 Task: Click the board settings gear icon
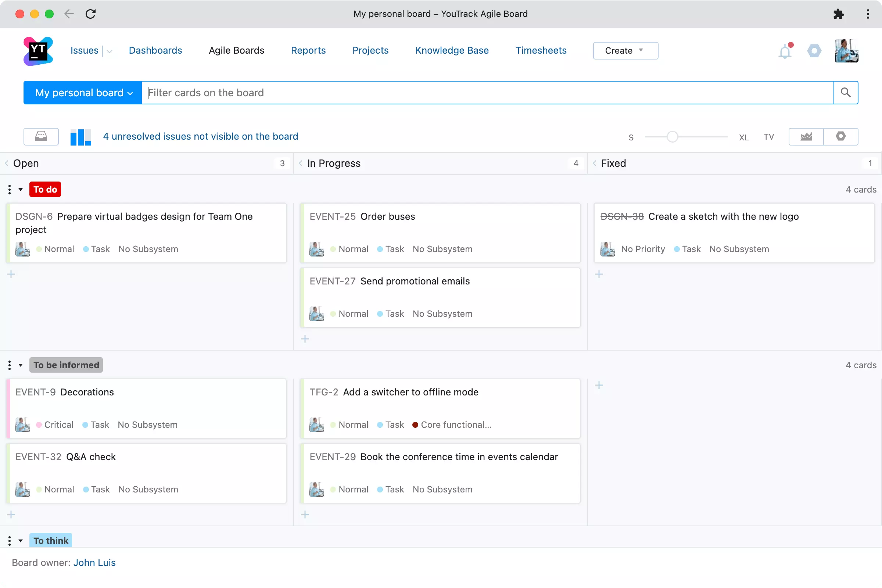(x=841, y=136)
